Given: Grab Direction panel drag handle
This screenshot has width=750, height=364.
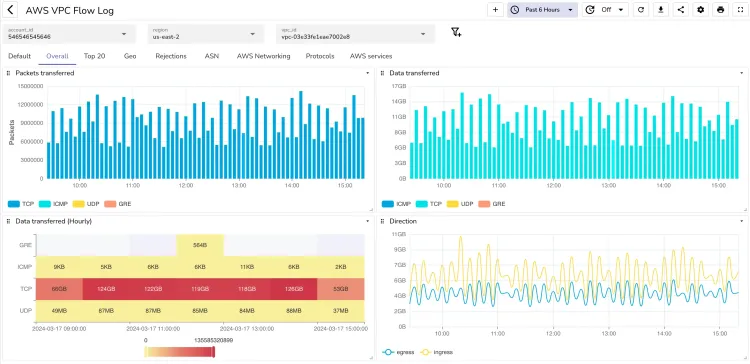Looking at the screenshot, I should pyautogui.click(x=383, y=221).
